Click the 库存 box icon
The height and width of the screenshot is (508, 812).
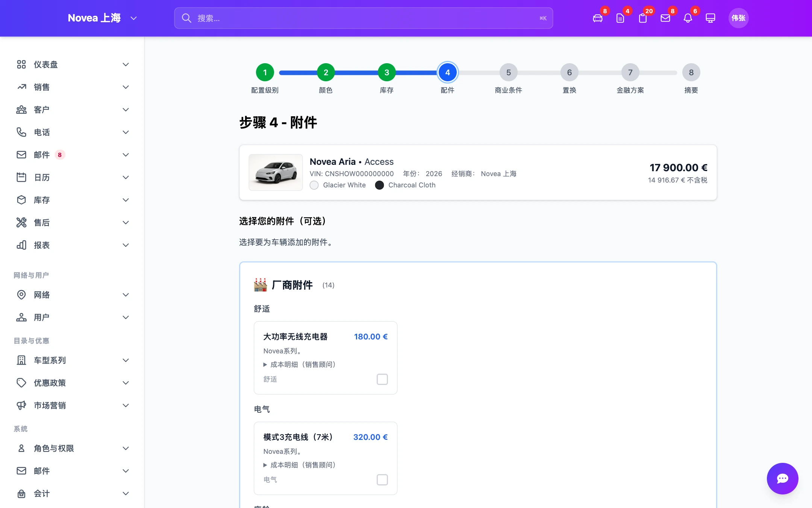click(x=21, y=200)
